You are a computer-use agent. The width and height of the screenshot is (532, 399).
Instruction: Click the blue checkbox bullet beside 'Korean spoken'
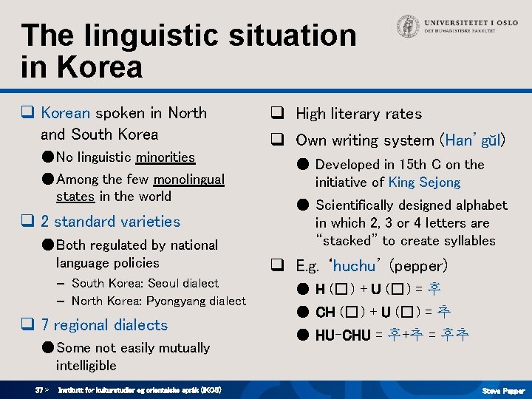[27, 112]
